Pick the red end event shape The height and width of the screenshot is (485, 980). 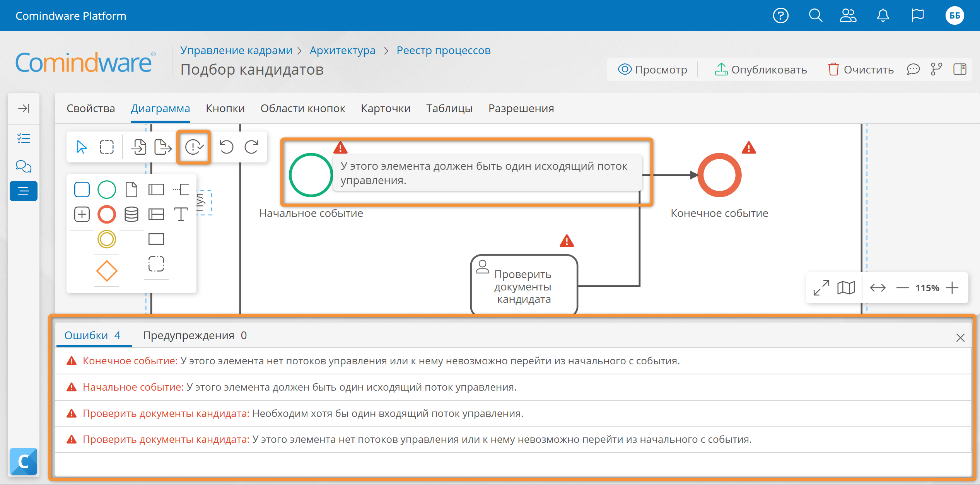click(107, 214)
